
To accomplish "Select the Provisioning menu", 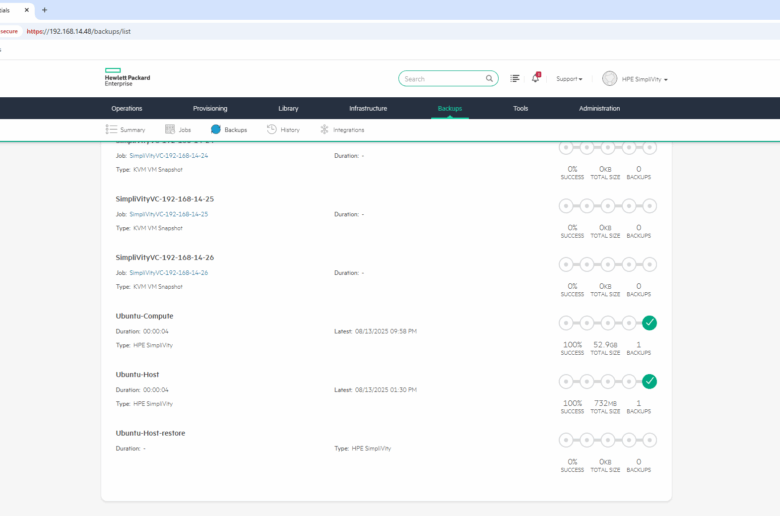I will (x=210, y=108).
